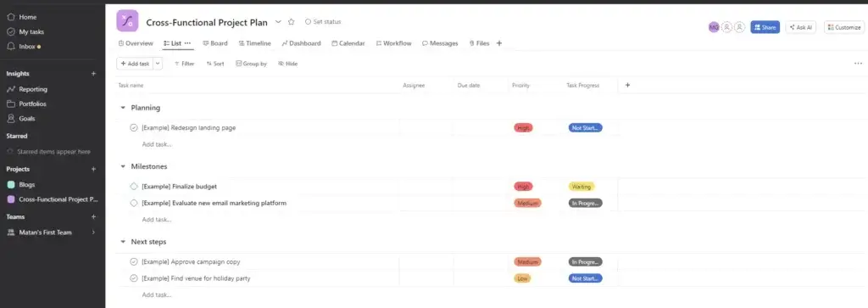Open My tasks in sidebar
868x308 pixels.
tap(25, 32)
